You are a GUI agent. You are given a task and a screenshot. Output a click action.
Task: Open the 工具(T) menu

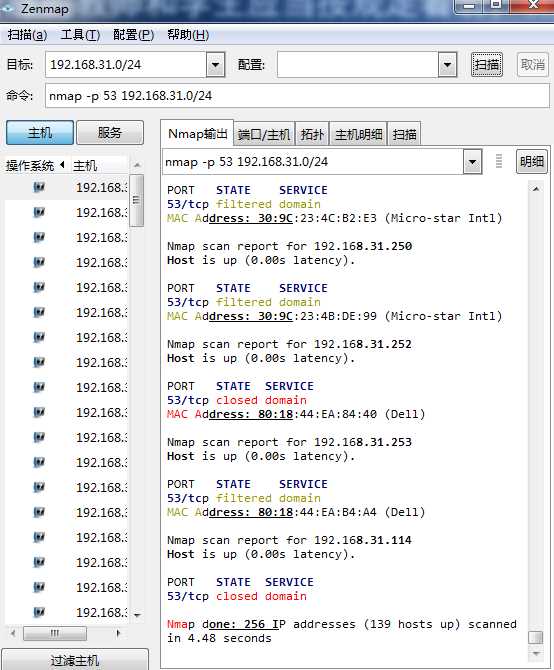[80, 35]
